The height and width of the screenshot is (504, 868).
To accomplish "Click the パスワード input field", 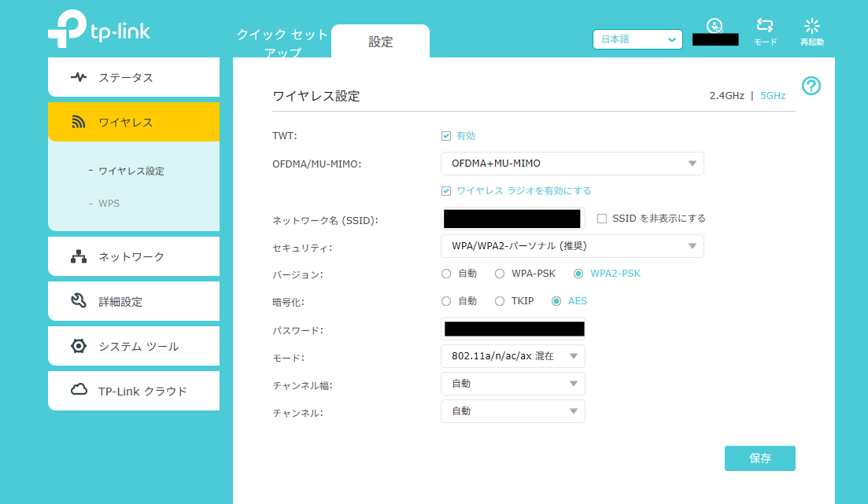I will point(512,329).
